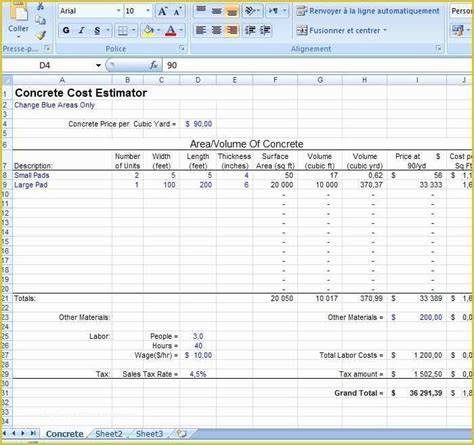Click Fusionner et centrer button
This screenshot has width=474, height=445.
(x=342, y=30)
